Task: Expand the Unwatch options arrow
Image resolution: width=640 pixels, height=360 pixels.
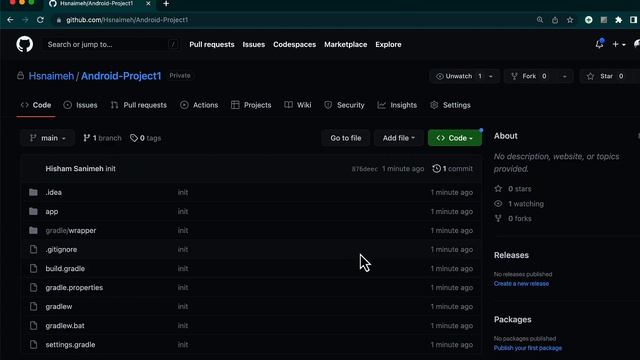Action: 491,76
